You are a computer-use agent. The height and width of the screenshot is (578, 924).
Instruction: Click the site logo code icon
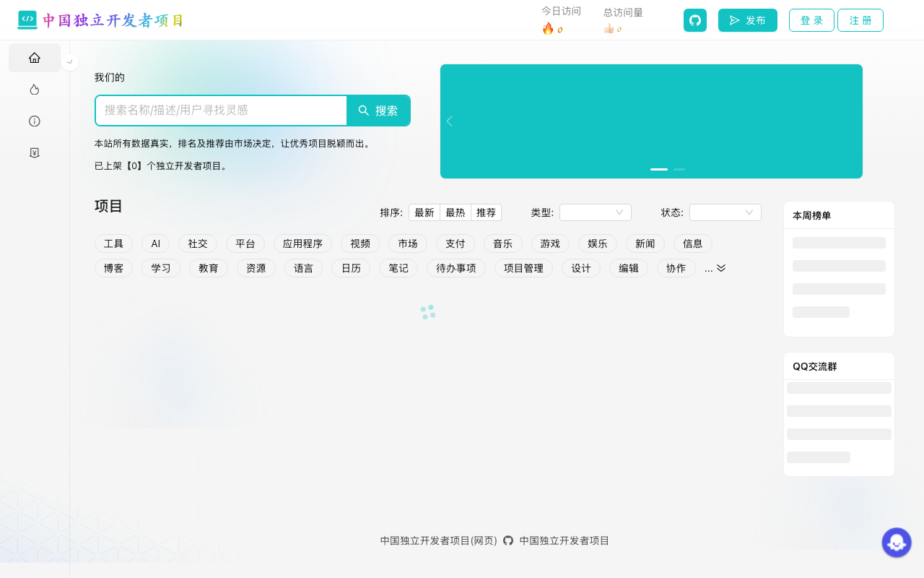coord(27,20)
